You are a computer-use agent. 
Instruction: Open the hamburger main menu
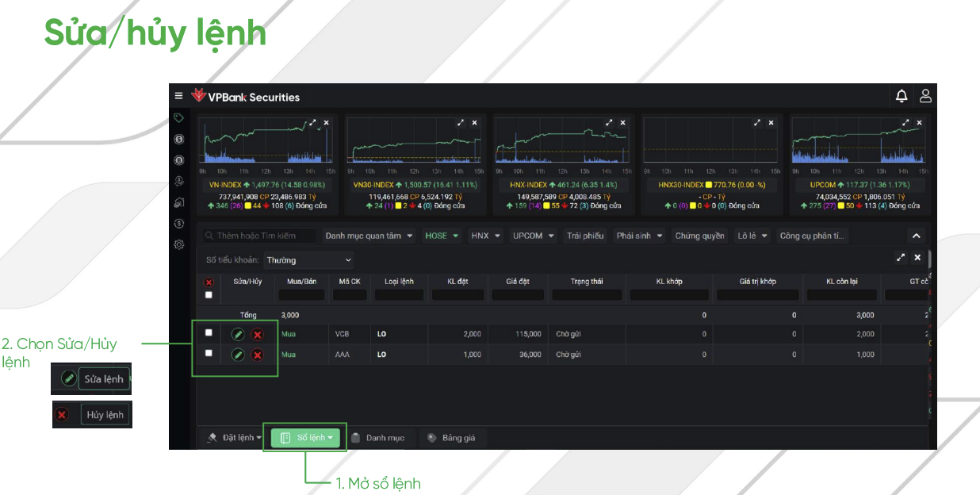coord(178,96)
